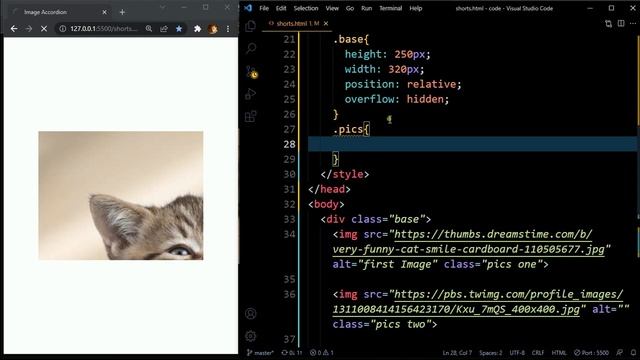Click Ln 28, Col 7 status entry
The width and height of the screenshot is (640, 360).
(x=457, y=353)
